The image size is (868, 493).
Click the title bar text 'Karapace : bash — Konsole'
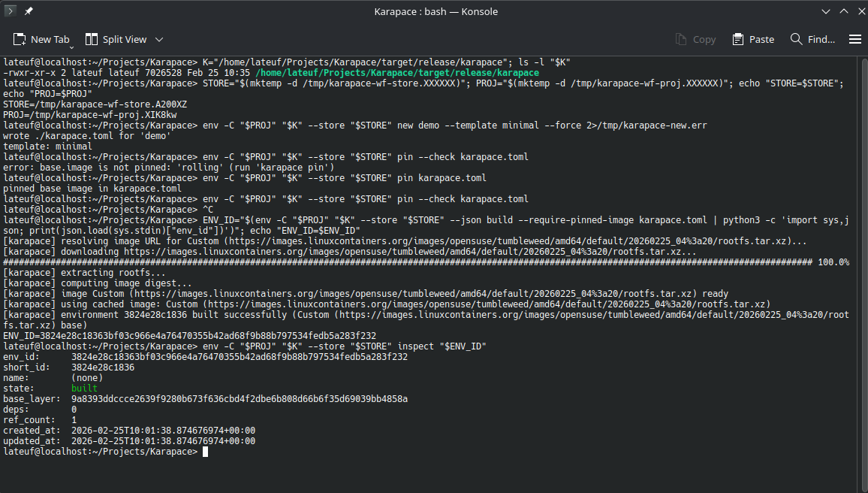coord(436,12)
